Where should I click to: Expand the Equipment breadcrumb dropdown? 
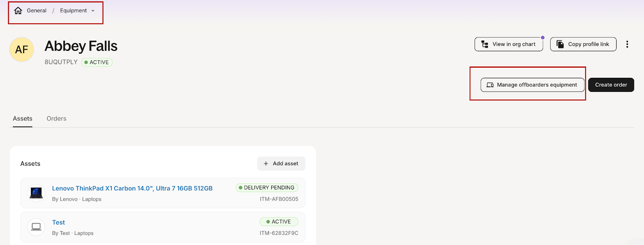coord(77,10)
